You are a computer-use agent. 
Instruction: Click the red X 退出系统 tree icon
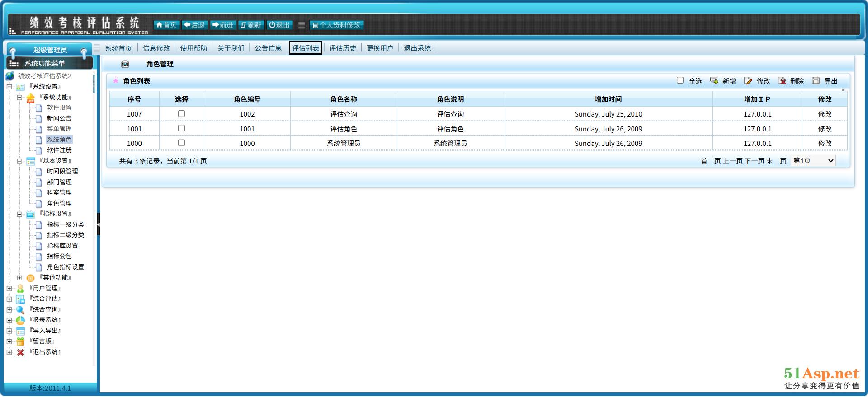(20, 352)
